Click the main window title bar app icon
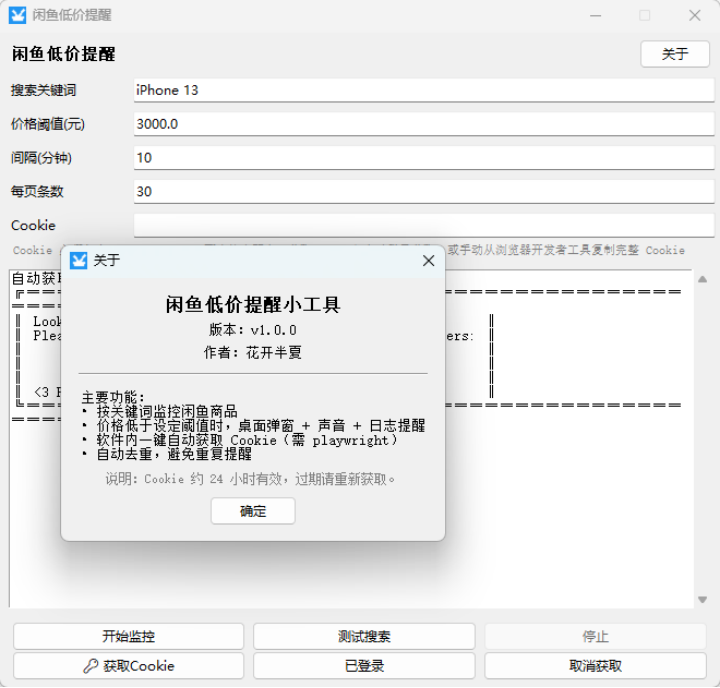The width and height of the screenshot is (720, 688). click(x=17, y=15)
